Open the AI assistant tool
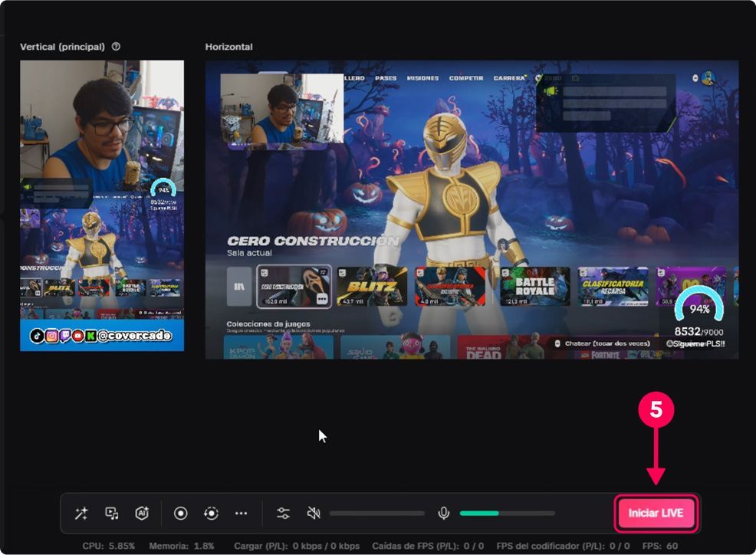 (142, 514)
